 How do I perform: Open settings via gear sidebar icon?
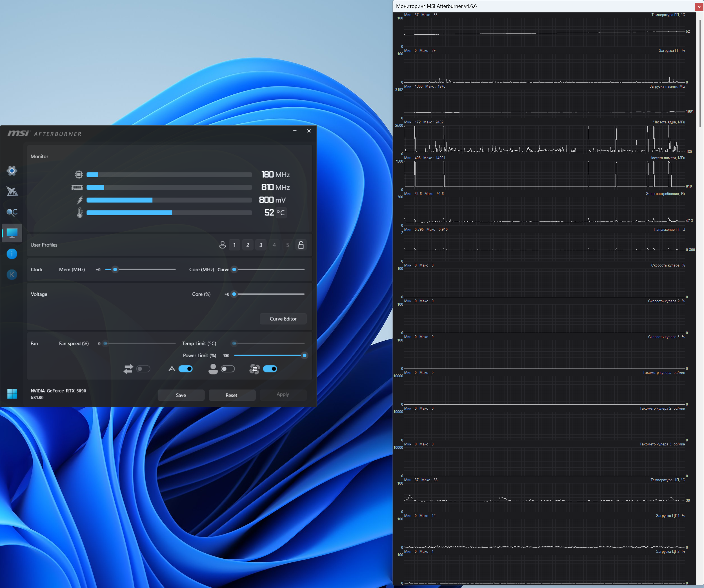tap(12, 171)
